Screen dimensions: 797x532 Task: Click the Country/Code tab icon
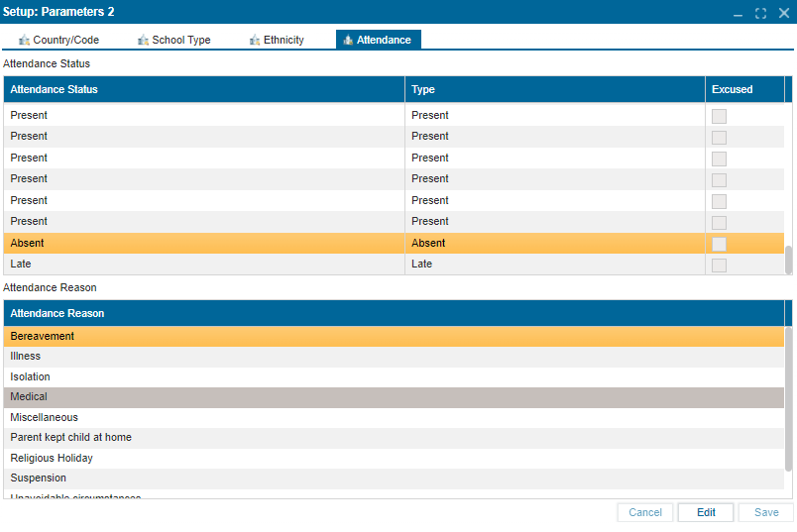(25, 40)
